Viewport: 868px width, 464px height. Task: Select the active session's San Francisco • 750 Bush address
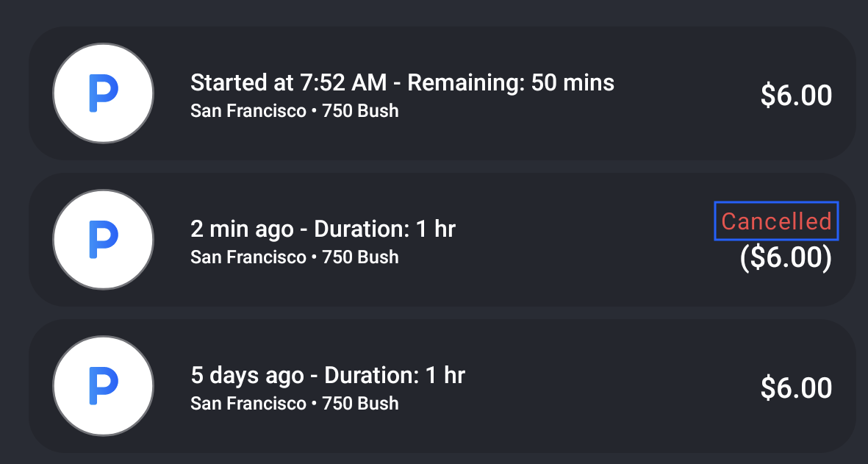click(295, 111)
